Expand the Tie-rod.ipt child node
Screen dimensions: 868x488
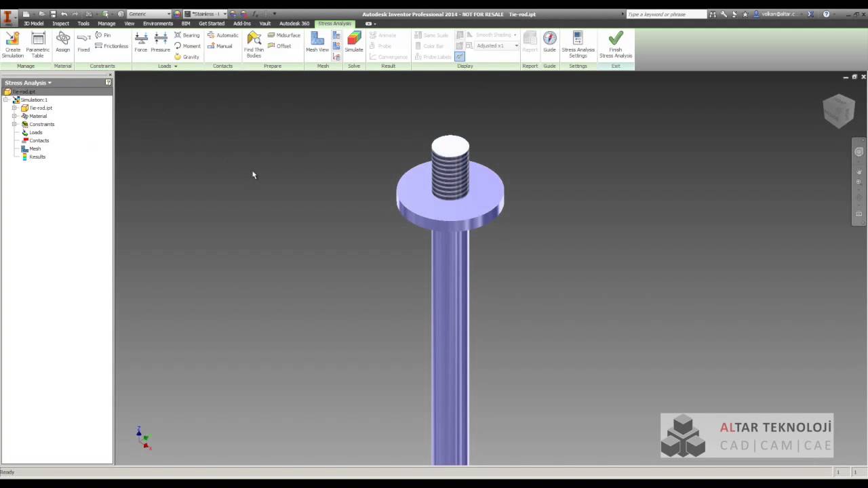click(x=14, y=108)
